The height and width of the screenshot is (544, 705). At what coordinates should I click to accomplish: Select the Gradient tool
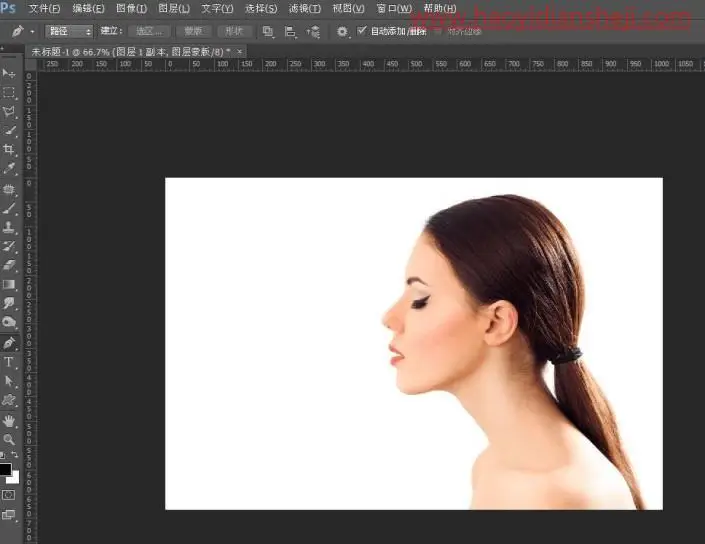point(9,284)
